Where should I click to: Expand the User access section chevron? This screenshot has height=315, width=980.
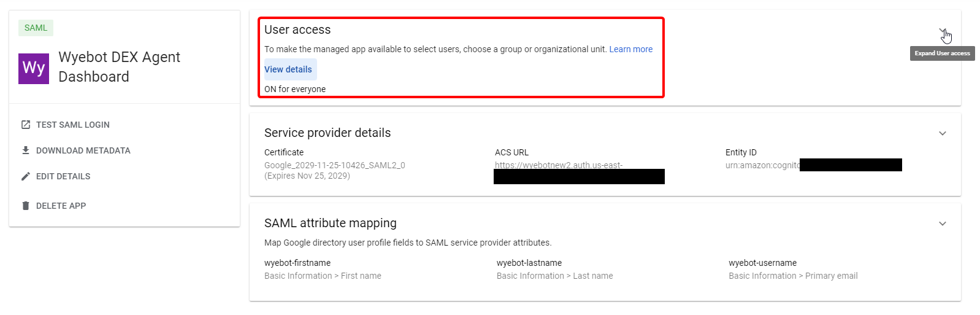point(943,31)
